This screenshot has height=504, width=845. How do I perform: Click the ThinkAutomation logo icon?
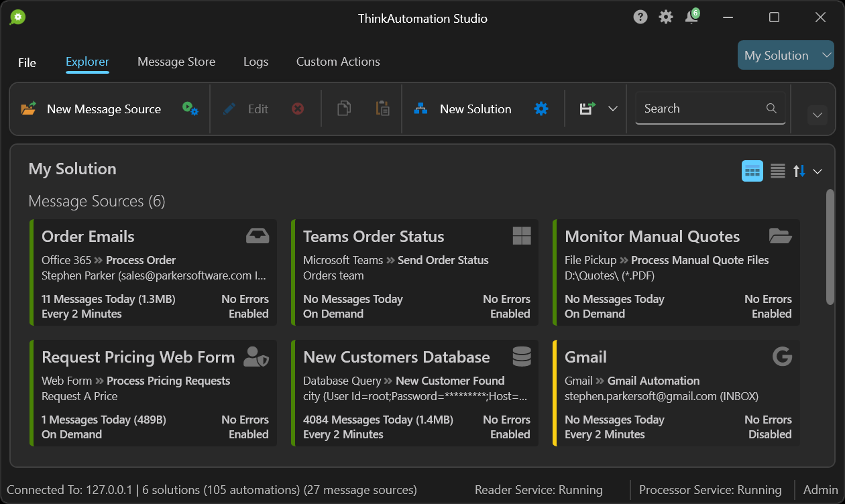17,17
